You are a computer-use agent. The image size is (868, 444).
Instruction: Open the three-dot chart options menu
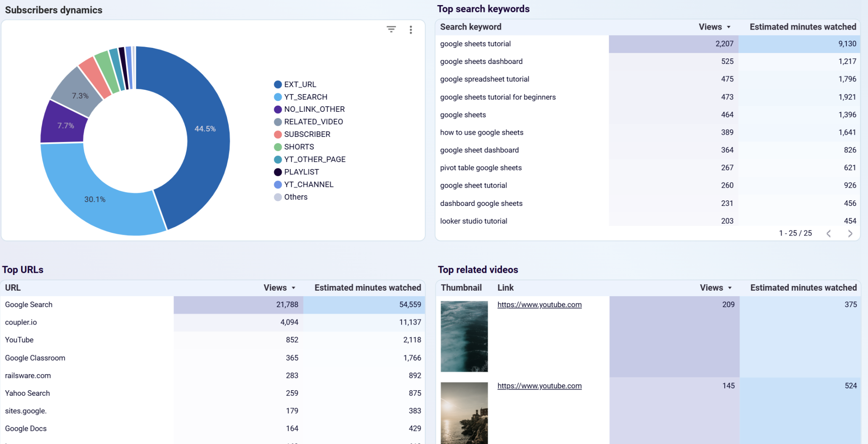(410, 30)
